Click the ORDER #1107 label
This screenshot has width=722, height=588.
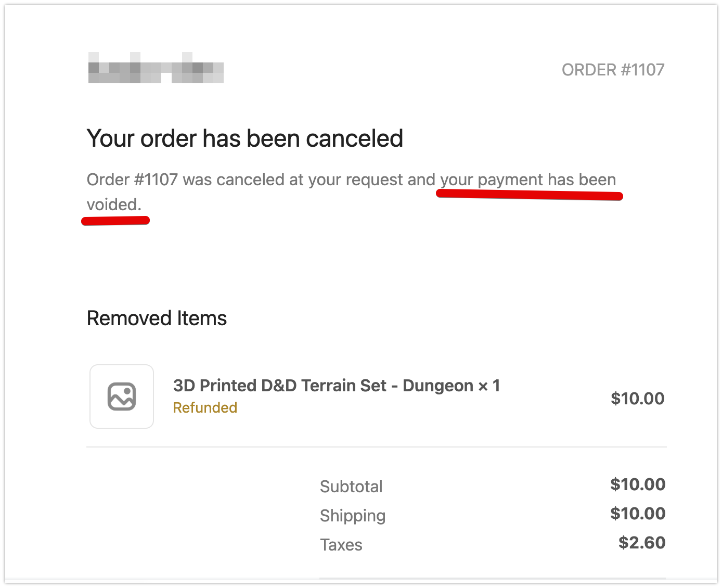[x=613, y=70]
